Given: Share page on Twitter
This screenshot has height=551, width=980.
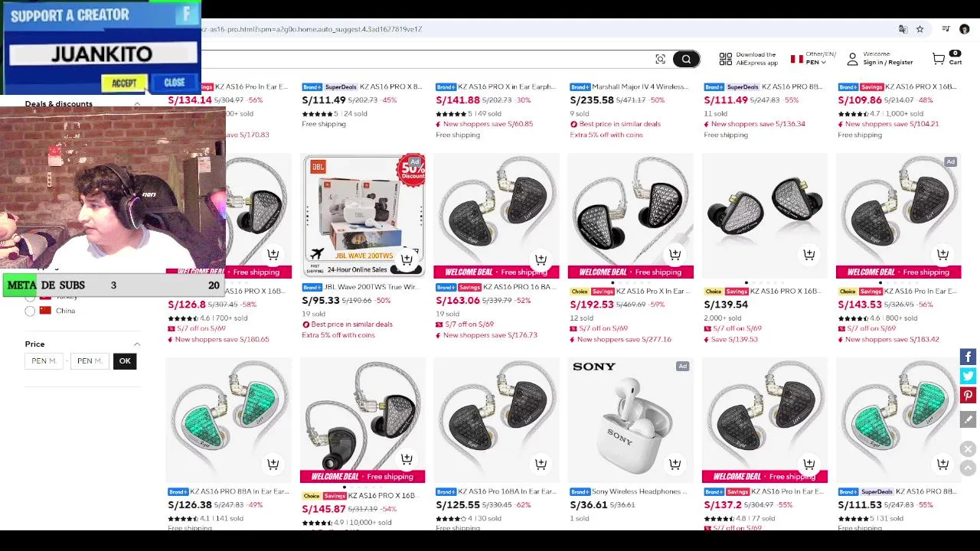Looking at the screenshot, I should 968,376.
